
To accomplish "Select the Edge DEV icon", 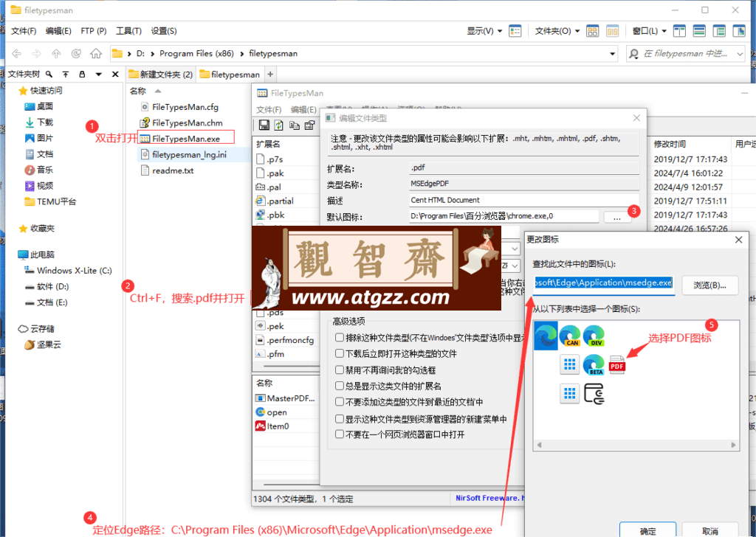I will (x=594, y=336).
